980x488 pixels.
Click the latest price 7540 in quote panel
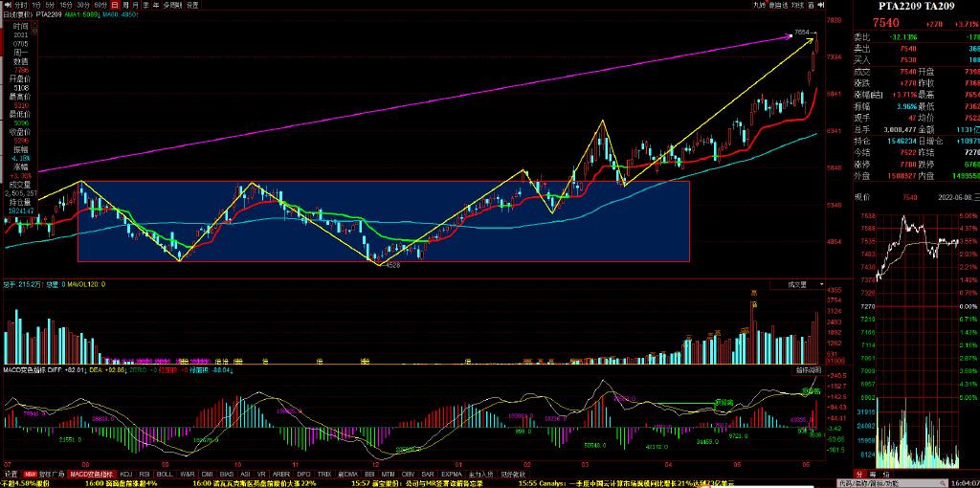click(x=885, y=24)
